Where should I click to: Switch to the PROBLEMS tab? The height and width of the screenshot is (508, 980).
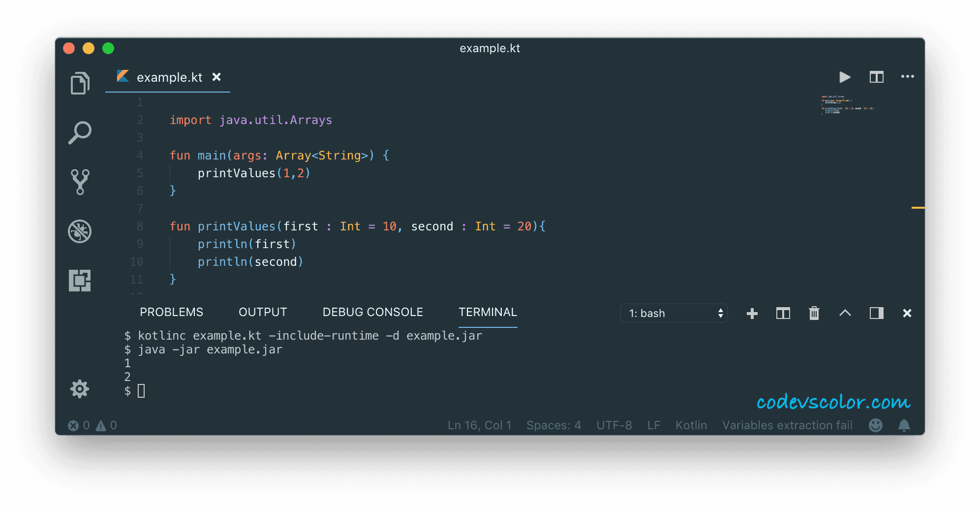click(x=171, y=312)
